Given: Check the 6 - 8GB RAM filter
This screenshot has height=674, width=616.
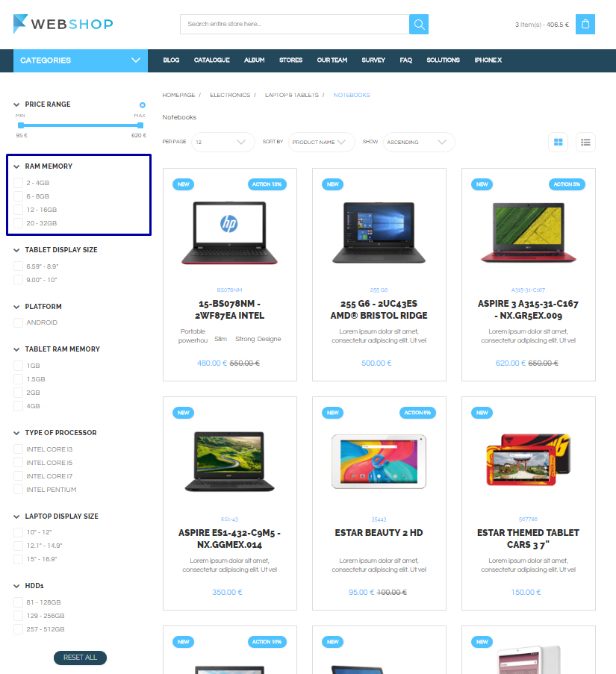Looking at the screenshot, I should [x=18, y=196].
